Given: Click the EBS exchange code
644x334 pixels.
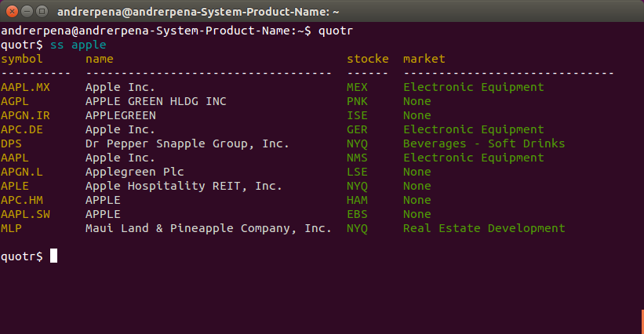Looking at the screenshot, I should [x=357, y=214].
